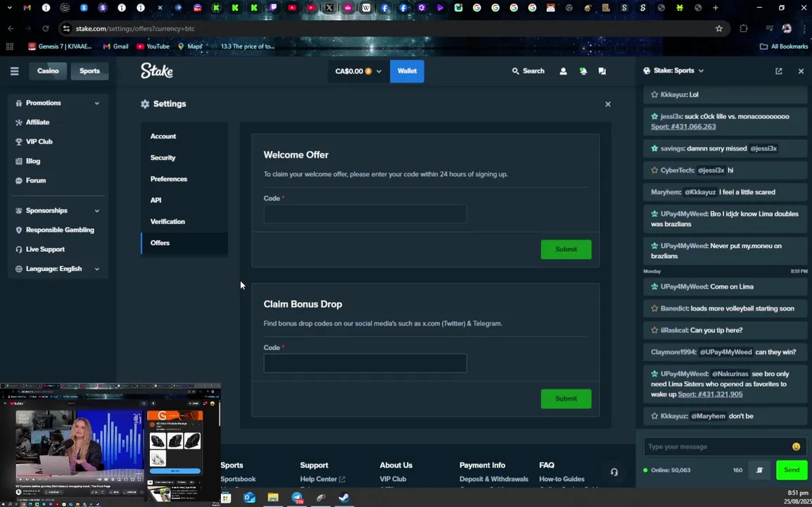
Task: Open browser extensions puzzle icon
Action: tap(744, 28)
